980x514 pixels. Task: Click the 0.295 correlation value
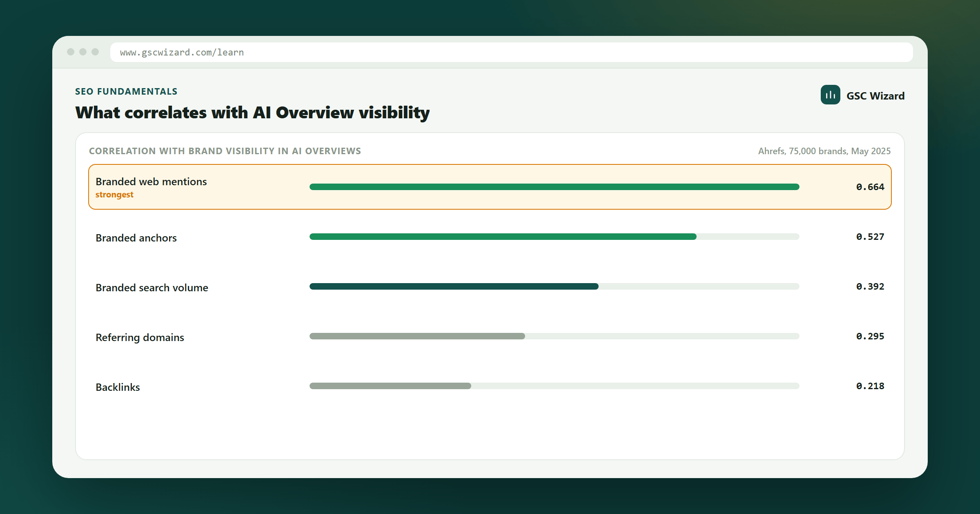[870, 336]
